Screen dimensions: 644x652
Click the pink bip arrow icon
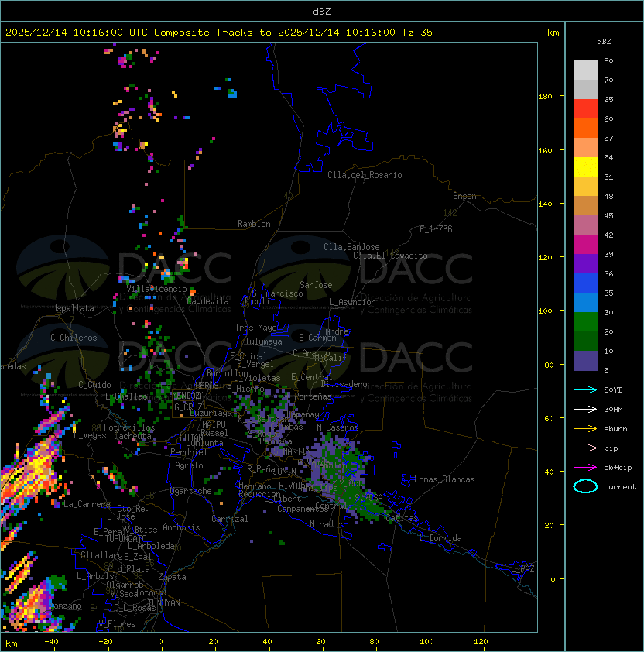585,448
